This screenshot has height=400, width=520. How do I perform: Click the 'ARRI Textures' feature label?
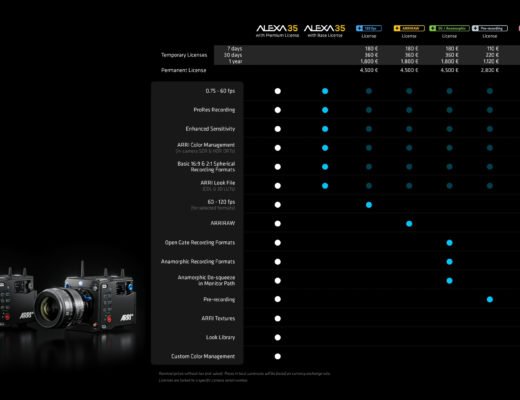[218, 318]
